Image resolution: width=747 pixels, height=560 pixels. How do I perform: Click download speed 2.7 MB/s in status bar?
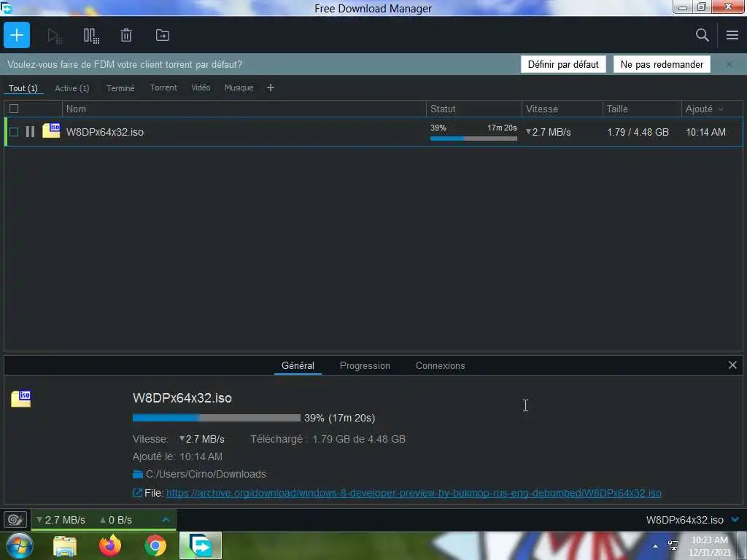coord(61,520)
